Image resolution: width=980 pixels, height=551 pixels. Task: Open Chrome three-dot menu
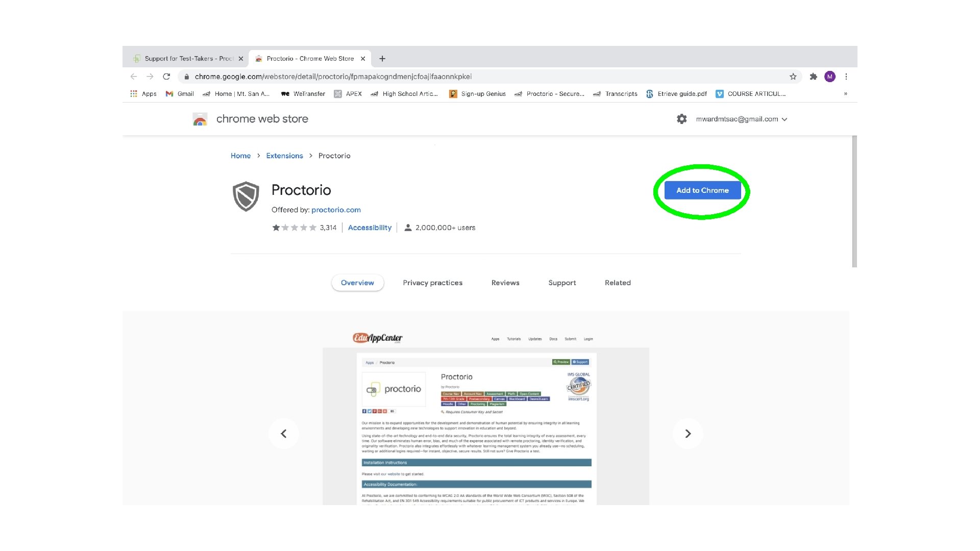846,77
